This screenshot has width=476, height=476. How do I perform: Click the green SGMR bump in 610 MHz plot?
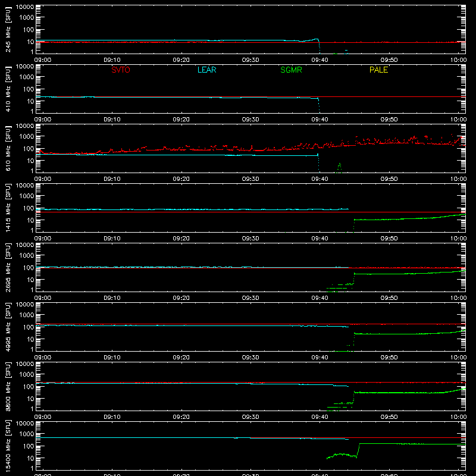[339, 168]
